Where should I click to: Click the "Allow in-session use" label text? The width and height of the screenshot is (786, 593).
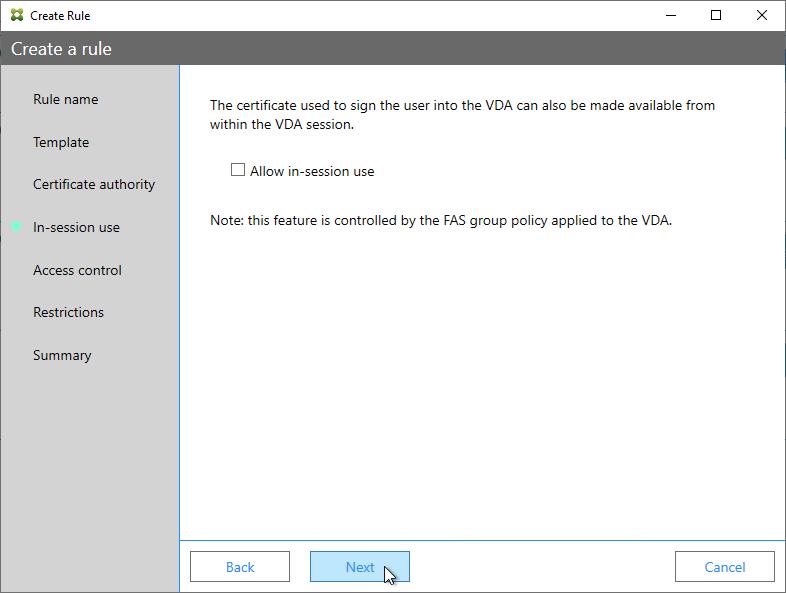(312, 171)
